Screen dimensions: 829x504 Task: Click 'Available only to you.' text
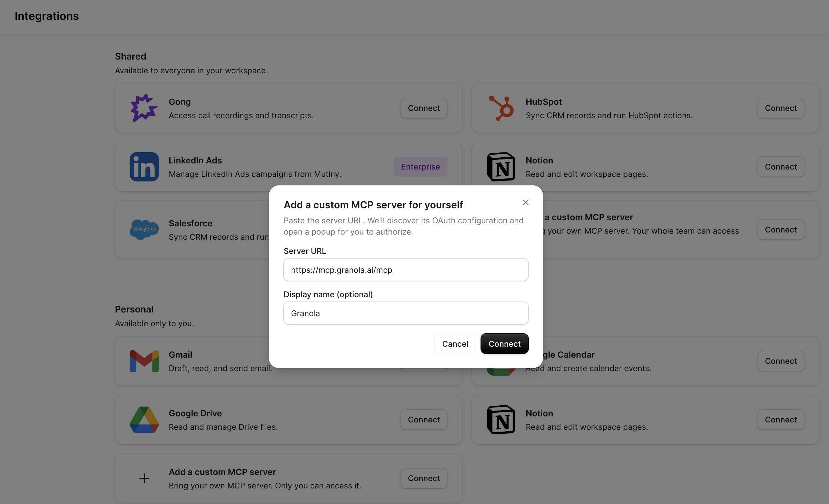[x=154, y=323]
